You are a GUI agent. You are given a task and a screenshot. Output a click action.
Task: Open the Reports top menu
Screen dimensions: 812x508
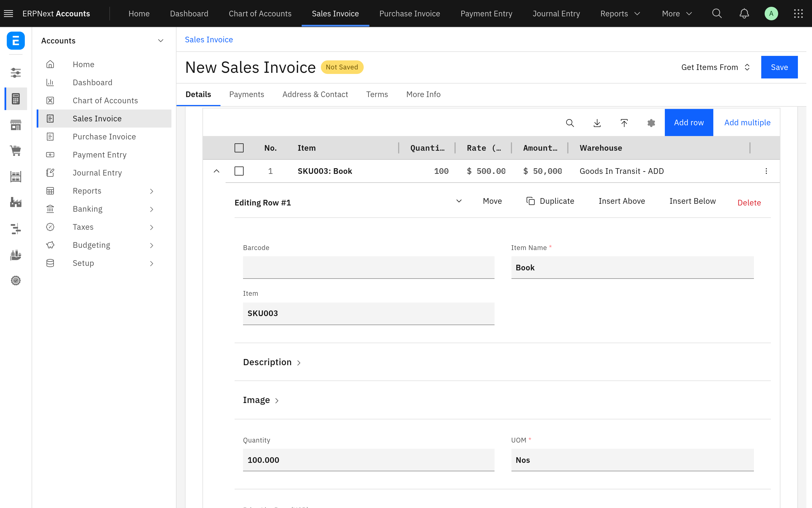tap(620, 14)
